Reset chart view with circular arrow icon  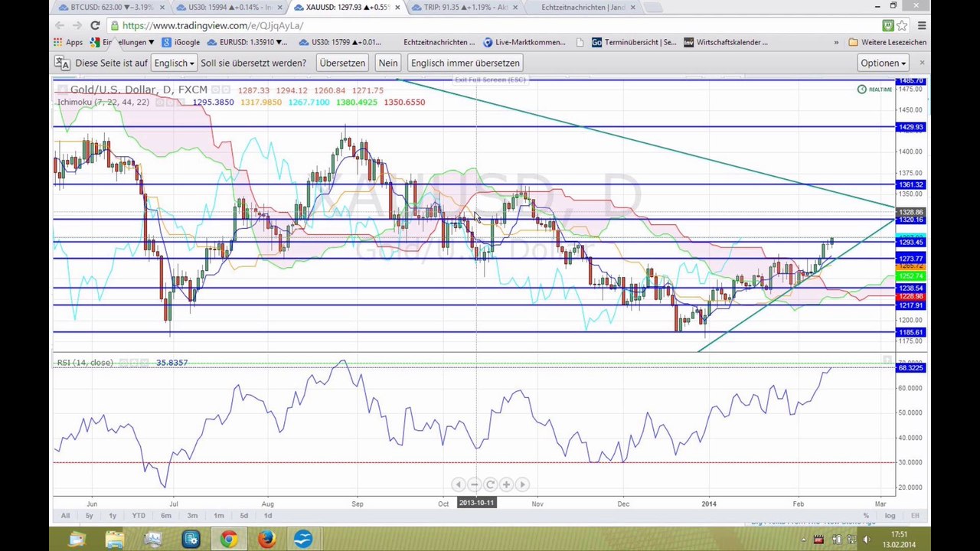coord(490,484)
